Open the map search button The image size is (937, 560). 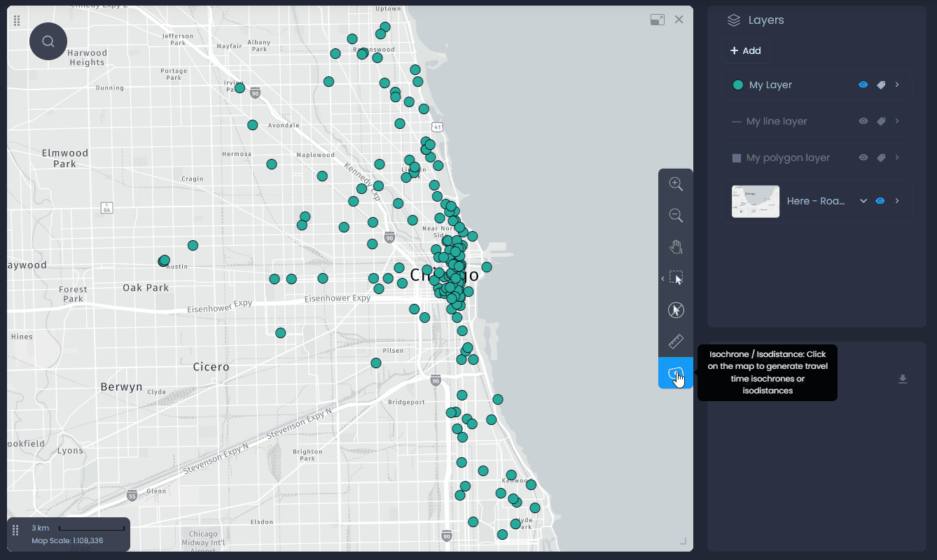(48, 41)
